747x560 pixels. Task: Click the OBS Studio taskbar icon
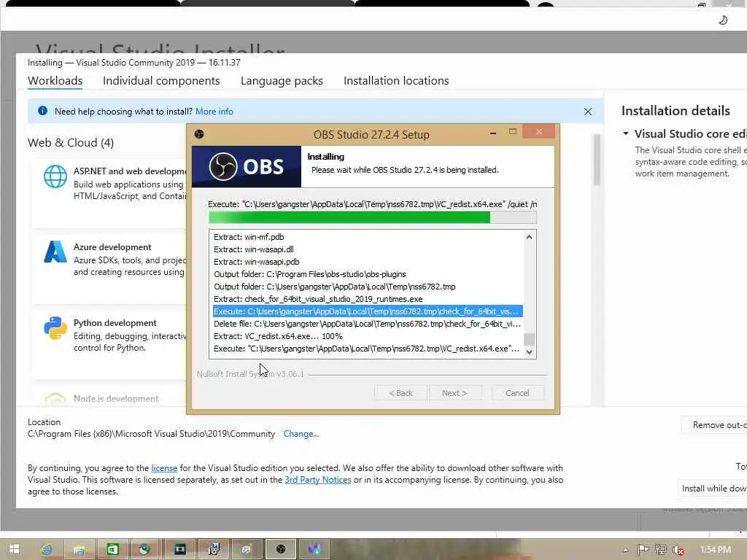281,549
